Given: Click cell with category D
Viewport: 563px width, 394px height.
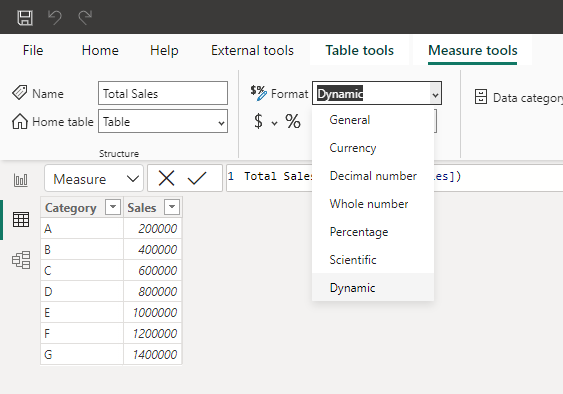Looking at the screenshot, I should (82, 291).
